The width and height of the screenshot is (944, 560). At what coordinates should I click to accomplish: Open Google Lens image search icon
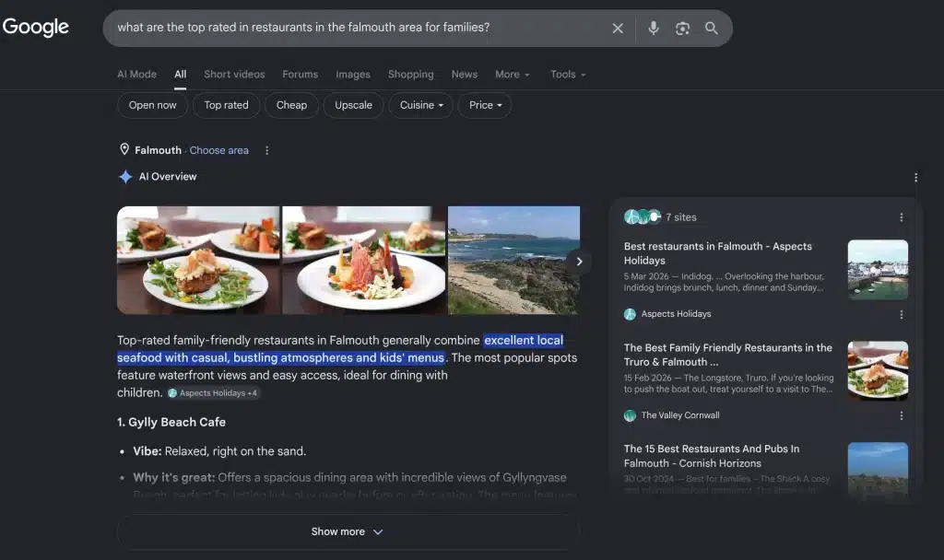(682, 29)
